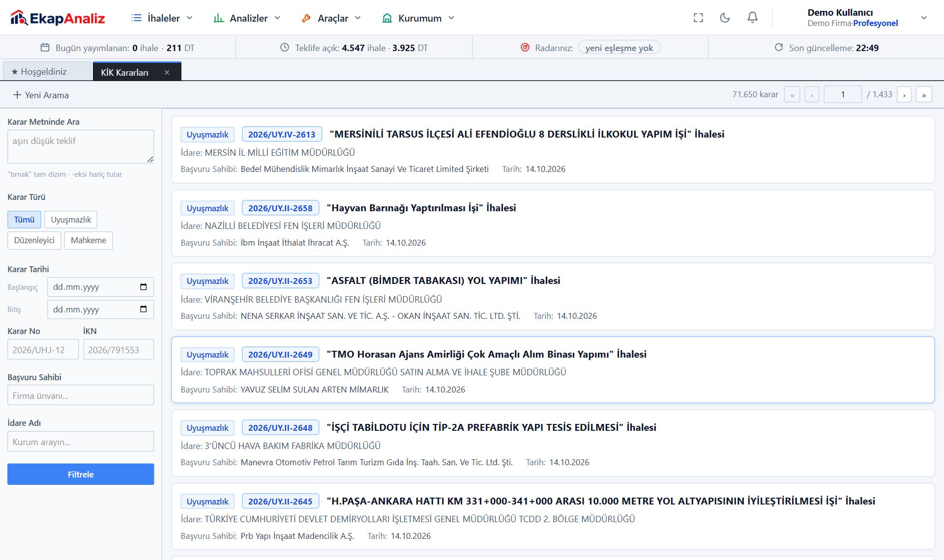This screenshot has width=944, height=560.
Task: Open notifications bell icon
Action: click(752, 18)
